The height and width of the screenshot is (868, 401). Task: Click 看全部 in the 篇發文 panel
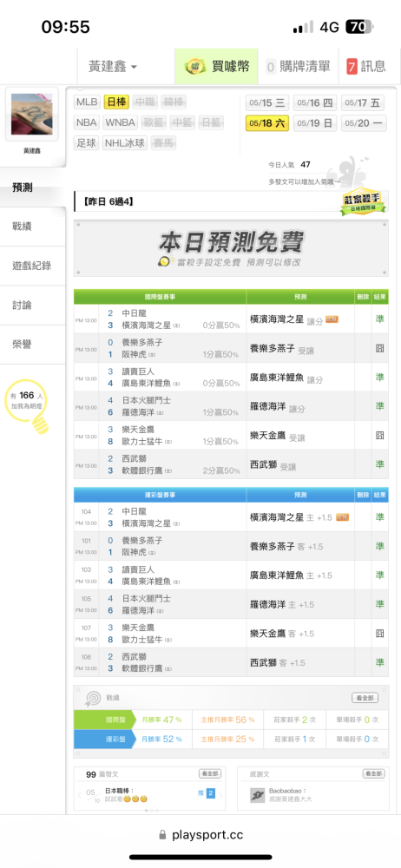pos(210,774)
